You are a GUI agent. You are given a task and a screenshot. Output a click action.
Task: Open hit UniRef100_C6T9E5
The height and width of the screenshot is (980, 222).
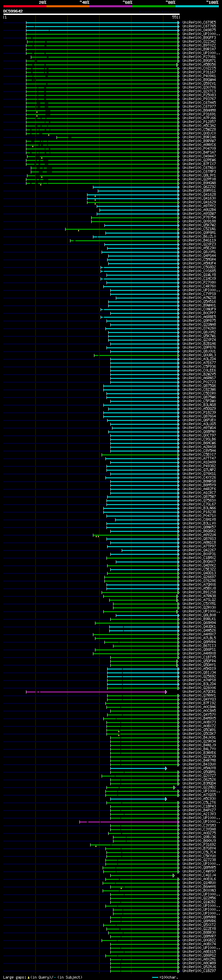[199, 23]
